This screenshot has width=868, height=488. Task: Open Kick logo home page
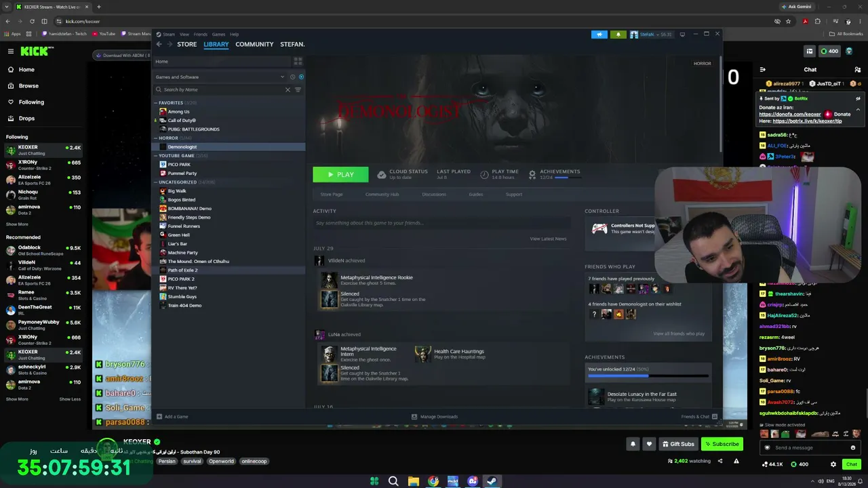34,51
